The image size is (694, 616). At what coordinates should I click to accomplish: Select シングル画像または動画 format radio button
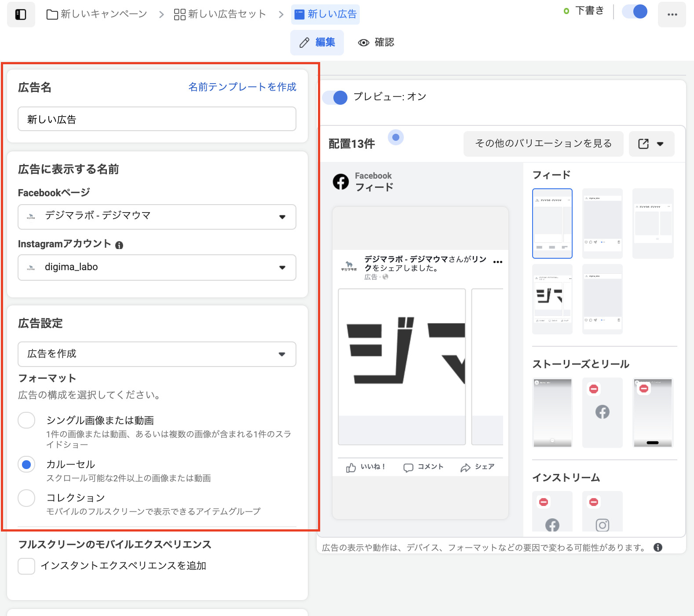[26, 420]
